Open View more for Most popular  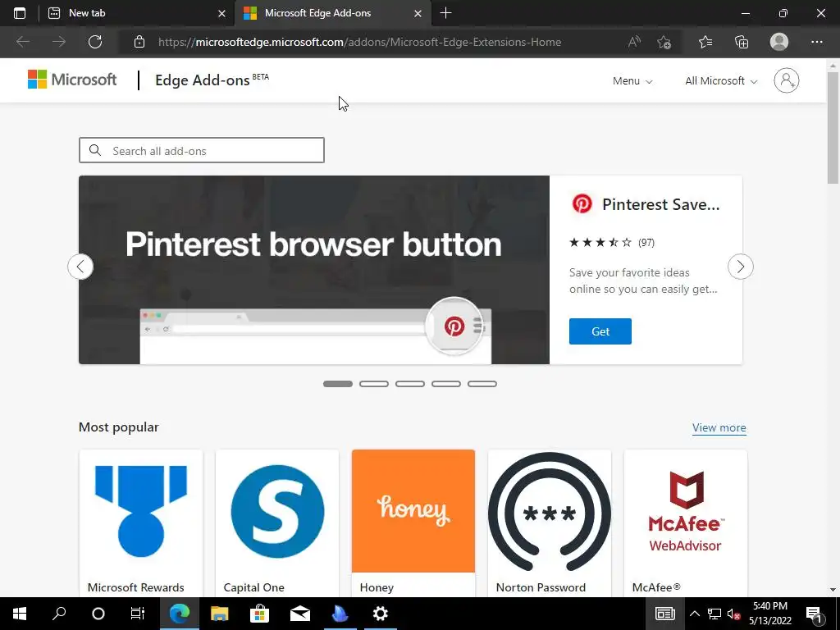(719, 427)
